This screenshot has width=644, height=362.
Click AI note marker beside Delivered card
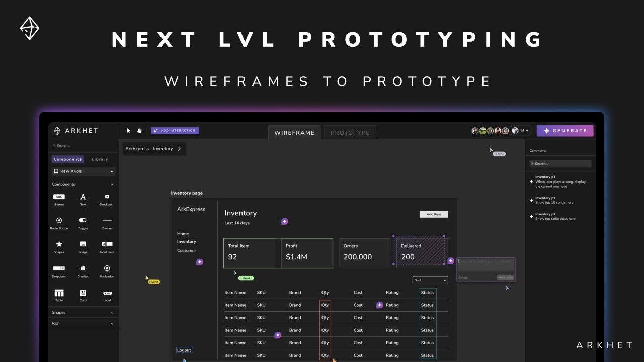pyautogui.click(x=451, y=261)
